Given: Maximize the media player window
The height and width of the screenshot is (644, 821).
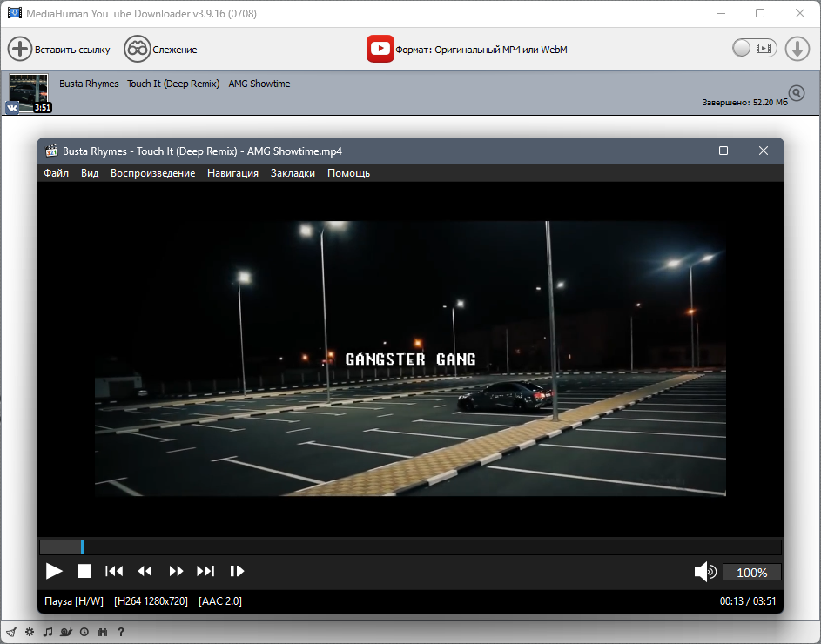Looking at the screenshot, I should click(723, 151).
